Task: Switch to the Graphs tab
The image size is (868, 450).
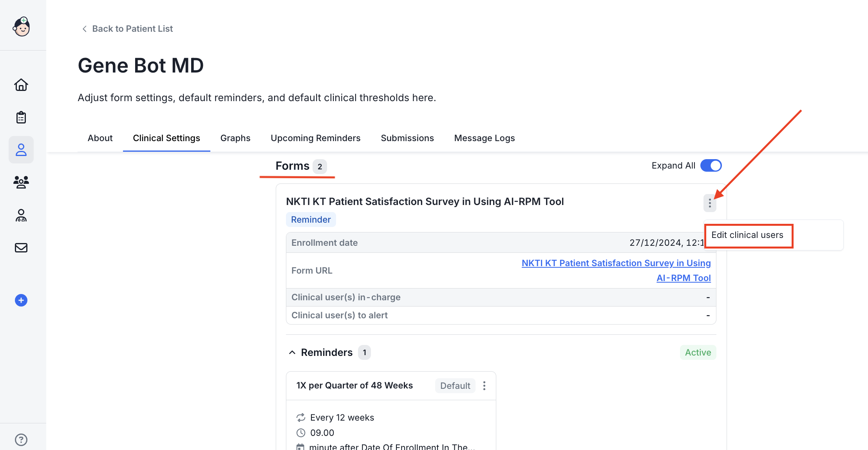Action: (x=235, y=138)
